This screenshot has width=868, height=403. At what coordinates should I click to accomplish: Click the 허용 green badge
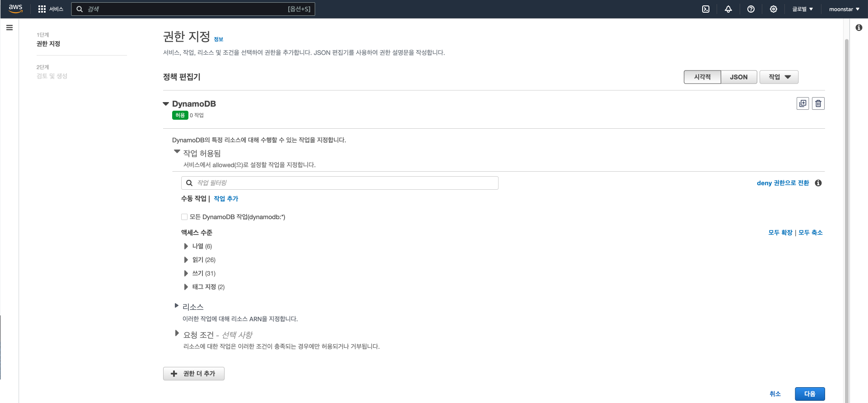tap(180, 115)
